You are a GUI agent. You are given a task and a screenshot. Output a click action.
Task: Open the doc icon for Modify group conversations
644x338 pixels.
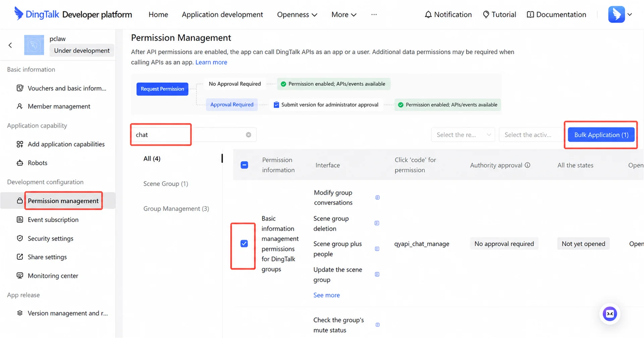coord(377,198)
